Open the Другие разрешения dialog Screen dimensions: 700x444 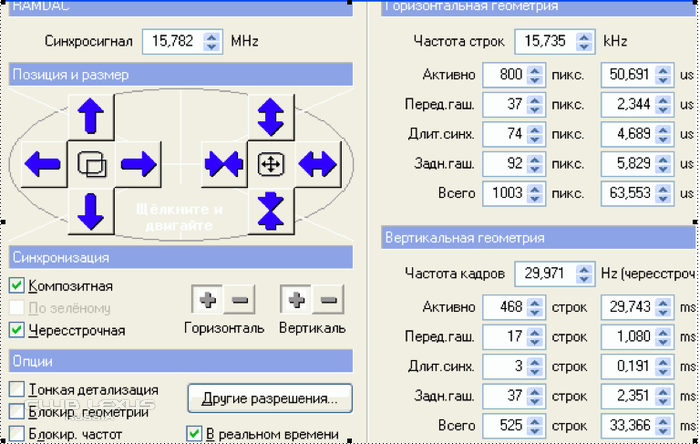point(270,398)
